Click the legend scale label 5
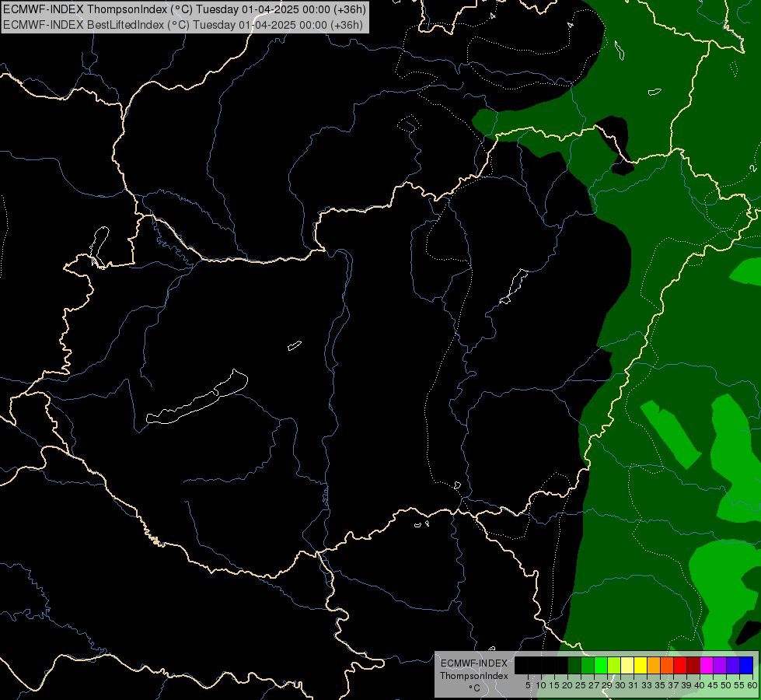Image resolution: width=761 pixels, height=700 pixels. point(528,685)
